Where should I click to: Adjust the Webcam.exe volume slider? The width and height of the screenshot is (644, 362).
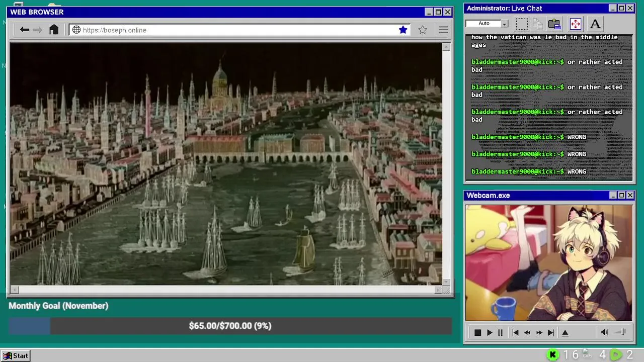pyautogui.click(x=620, y=332)
